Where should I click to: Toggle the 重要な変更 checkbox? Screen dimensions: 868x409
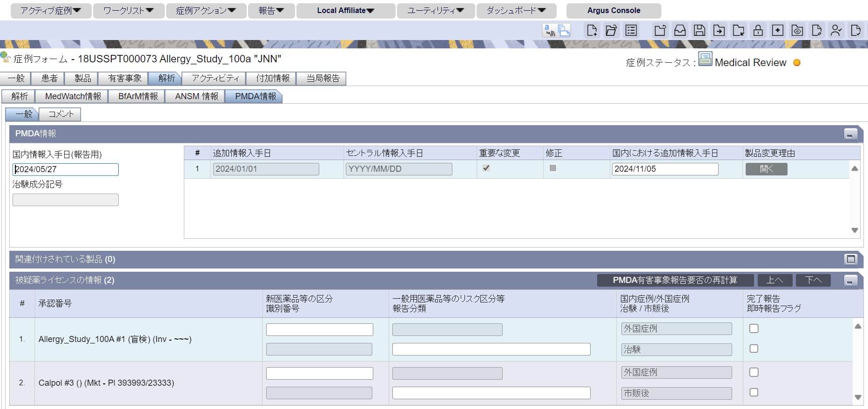pos(486,168)
